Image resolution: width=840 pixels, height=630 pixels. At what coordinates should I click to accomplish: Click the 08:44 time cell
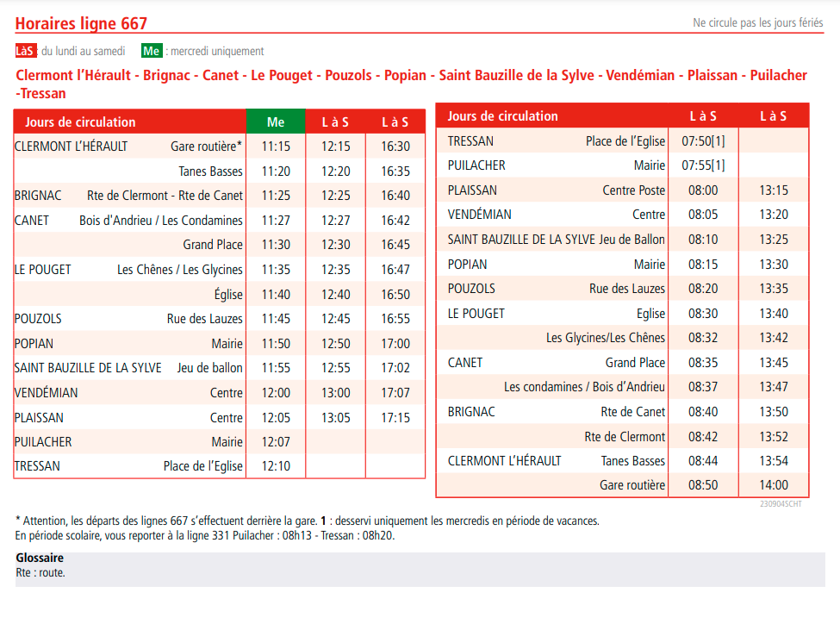click(703, 461)
